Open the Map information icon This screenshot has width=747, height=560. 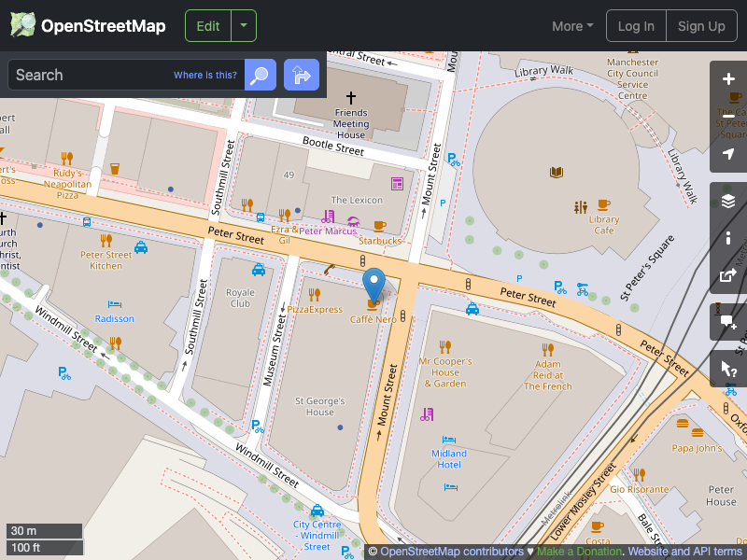[728, 238]
